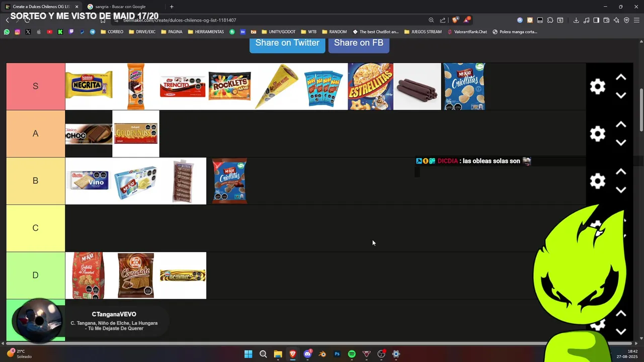
Task: Open the Kick bookmark icon
Action: (60, 32)
